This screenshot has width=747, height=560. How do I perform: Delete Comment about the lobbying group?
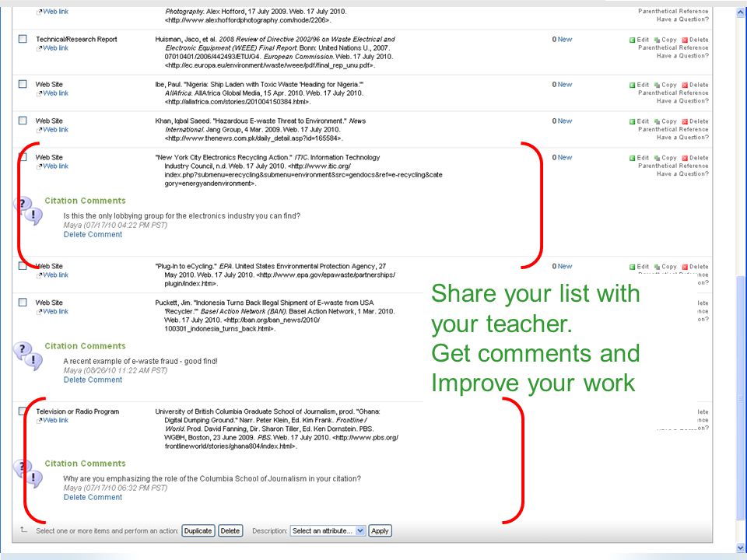coord(93,235)
